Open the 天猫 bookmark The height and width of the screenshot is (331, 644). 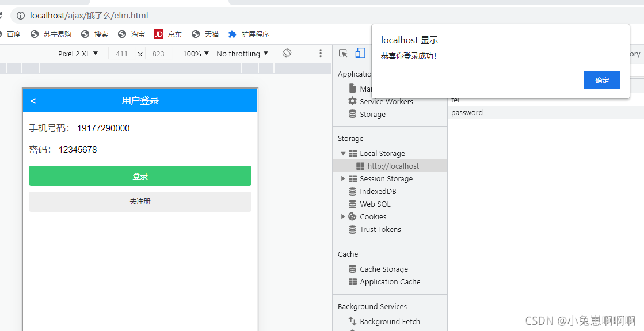click(x=205, y=34)
